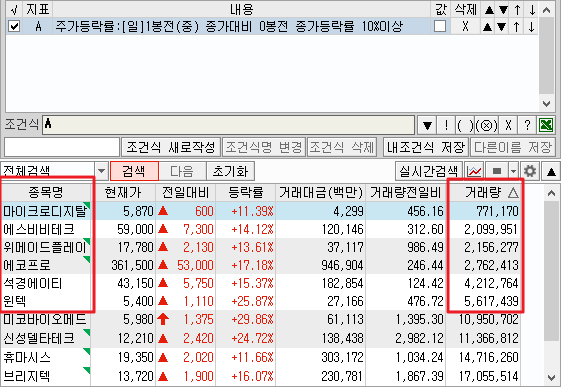Click the 내용 column header in the condition list
This screenshot has width=561, height=387.
[241, 10]
